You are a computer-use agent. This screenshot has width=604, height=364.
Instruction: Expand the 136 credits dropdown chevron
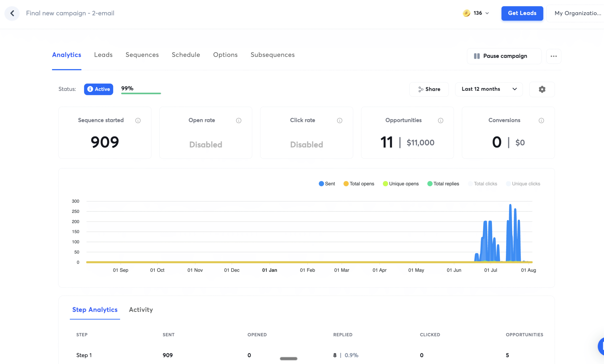[487, 13]
